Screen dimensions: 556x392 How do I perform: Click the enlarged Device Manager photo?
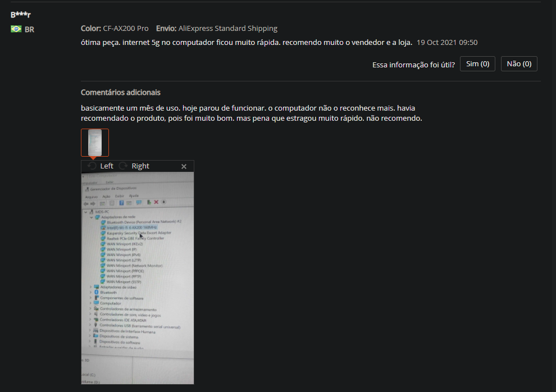[x=138, y=278]
